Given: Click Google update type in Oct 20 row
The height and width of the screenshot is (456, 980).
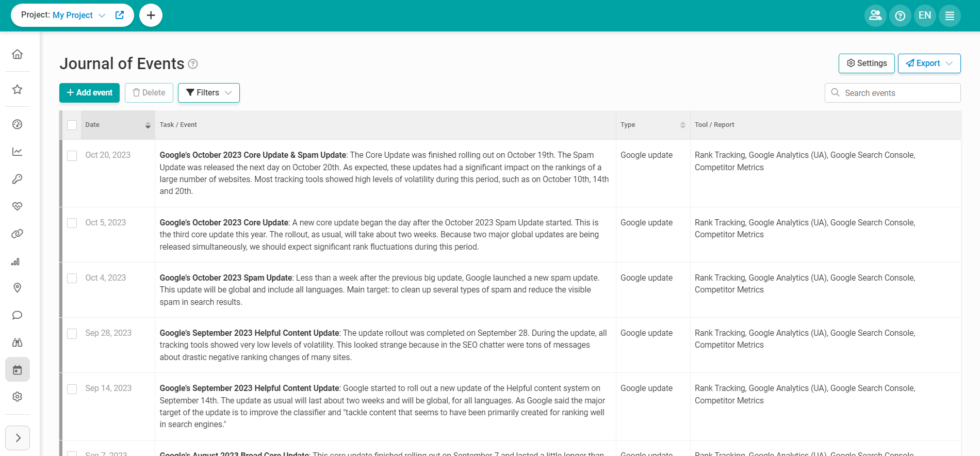Looking at the screenshot, I should (x=646, y=155).
